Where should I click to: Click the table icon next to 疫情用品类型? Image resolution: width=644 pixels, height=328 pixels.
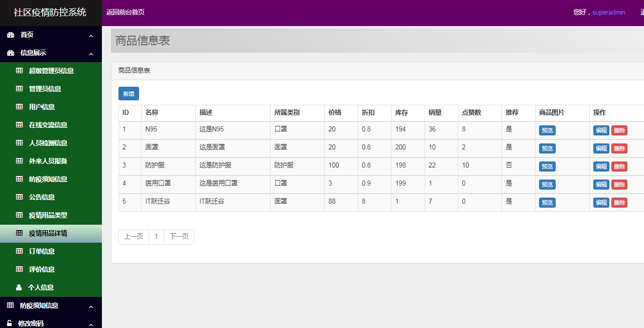(20, 215)
